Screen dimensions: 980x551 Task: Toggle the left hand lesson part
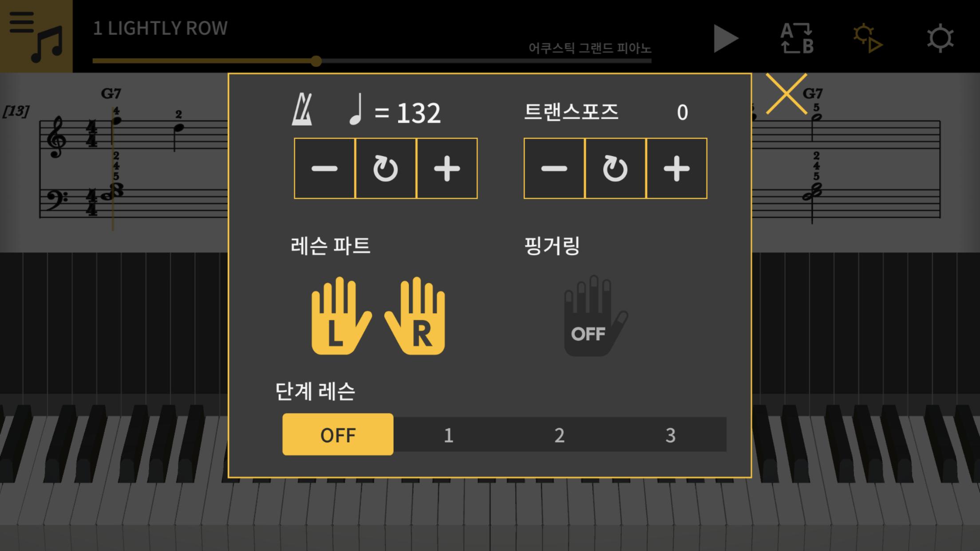[x=341, y=315]
